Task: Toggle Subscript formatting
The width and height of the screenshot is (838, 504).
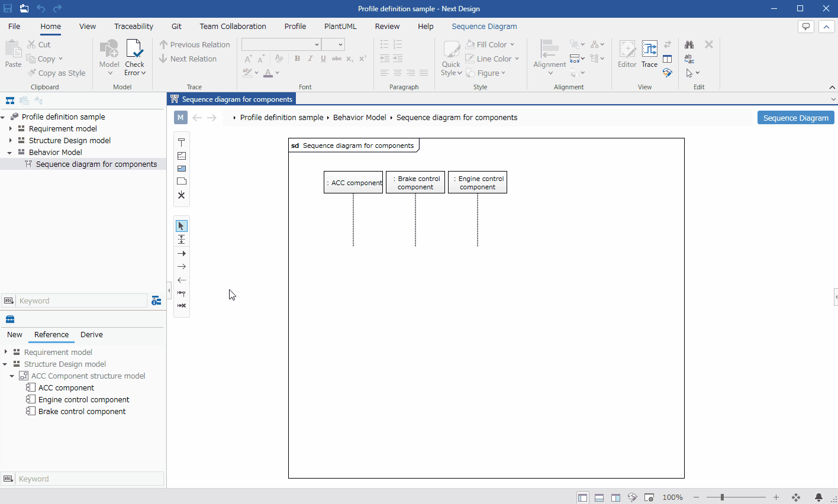Action: pos(350,59)
